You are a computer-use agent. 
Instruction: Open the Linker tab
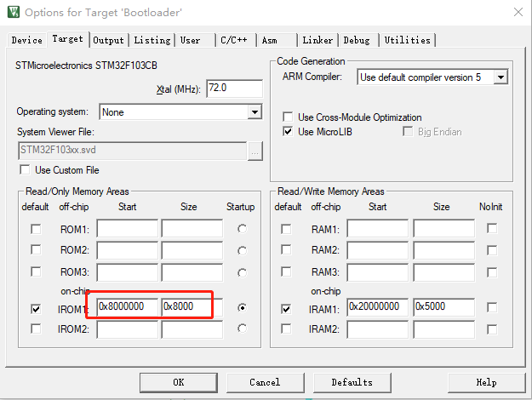317,40
